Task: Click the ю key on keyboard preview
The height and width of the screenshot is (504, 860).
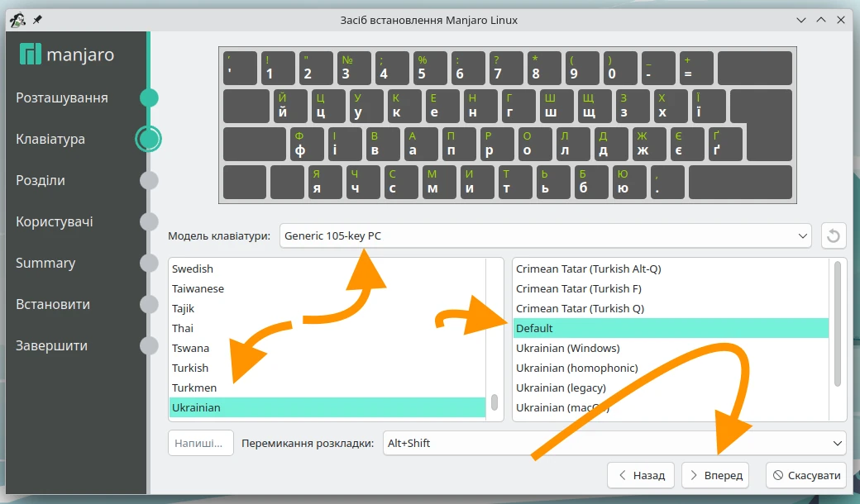Action: [x=629, y=182]
